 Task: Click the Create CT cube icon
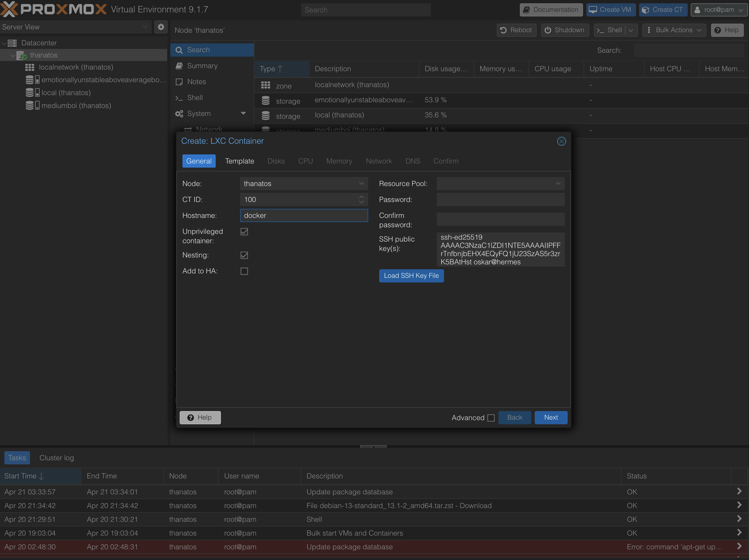pos(645,10)
